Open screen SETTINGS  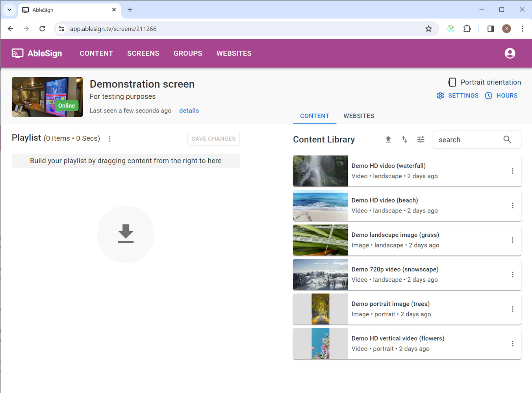[x=458, y=96]
